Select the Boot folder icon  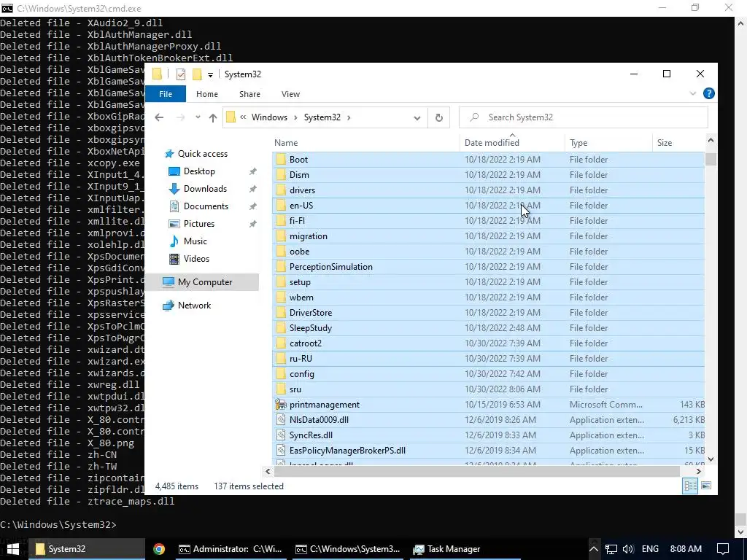[x=281, y=160]
